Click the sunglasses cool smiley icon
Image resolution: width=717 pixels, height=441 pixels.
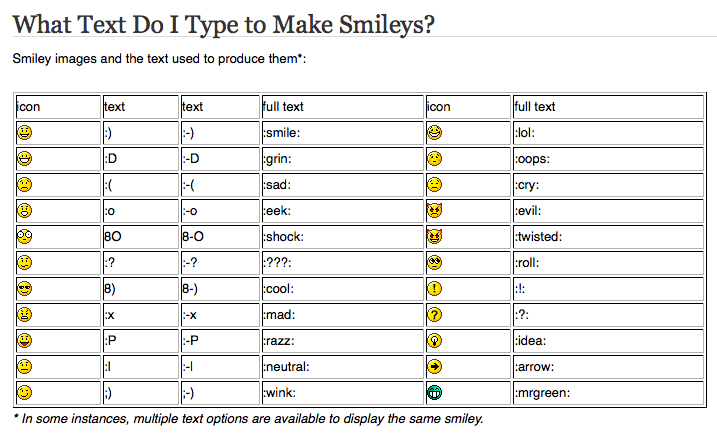point(25,289)
